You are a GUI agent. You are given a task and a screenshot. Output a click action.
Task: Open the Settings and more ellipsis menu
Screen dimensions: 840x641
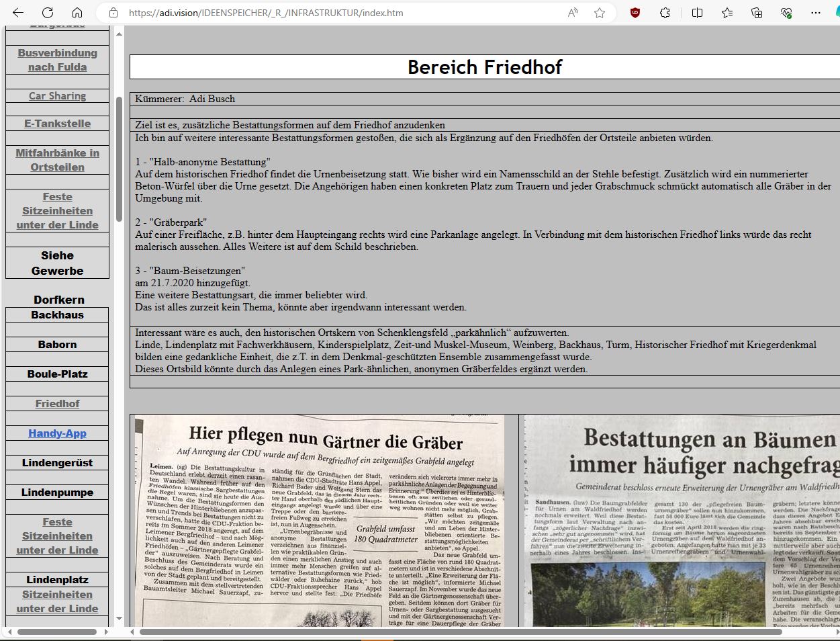tap(816, 13)
